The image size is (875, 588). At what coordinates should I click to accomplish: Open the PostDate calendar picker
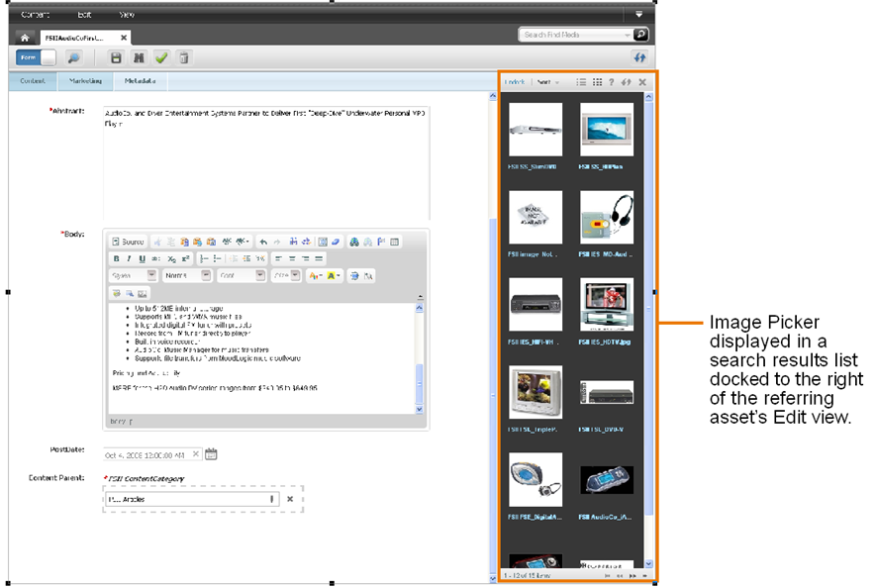tap(211, 454)
